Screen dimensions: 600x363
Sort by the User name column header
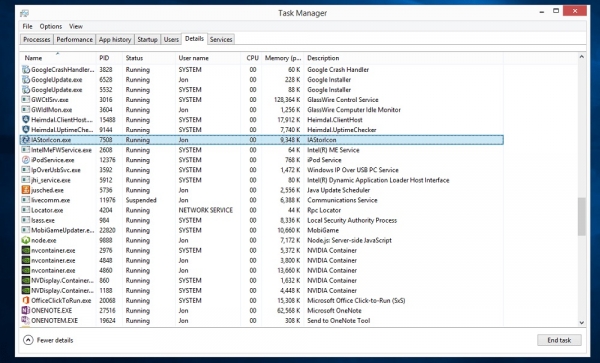[208, 58]
